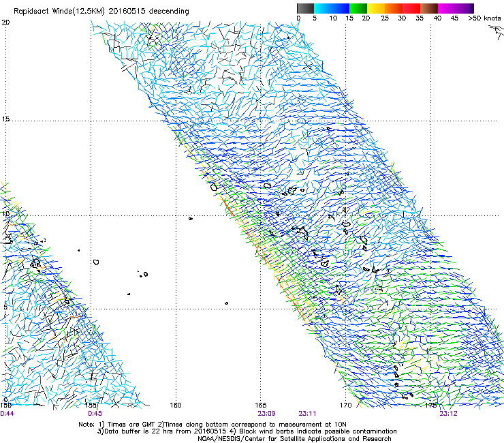Click the '35' label on the color scale

pos(420,18)
